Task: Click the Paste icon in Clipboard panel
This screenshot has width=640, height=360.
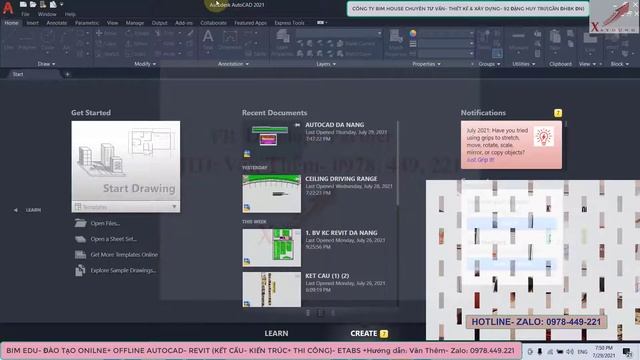Action: click(555, 37)
